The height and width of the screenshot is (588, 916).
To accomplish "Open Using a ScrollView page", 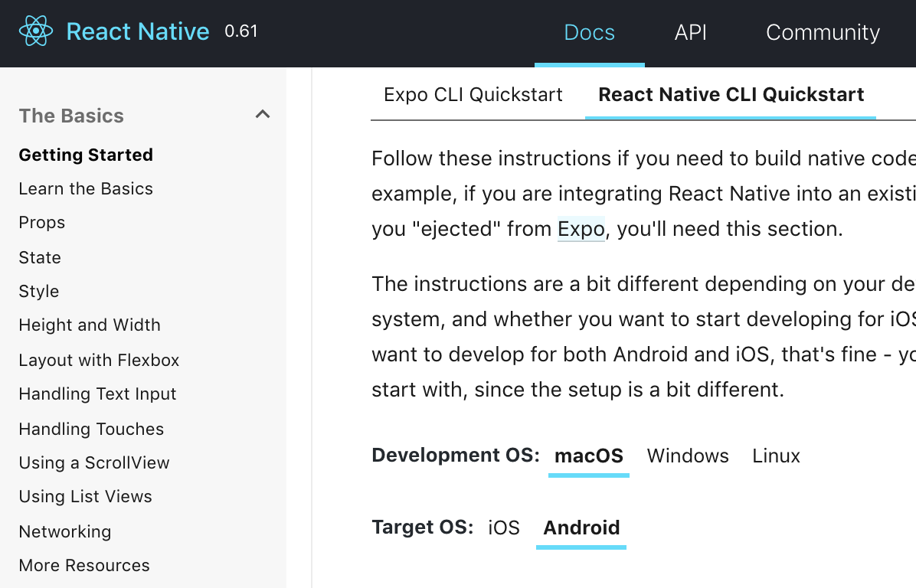I will (x=94, y=462).
